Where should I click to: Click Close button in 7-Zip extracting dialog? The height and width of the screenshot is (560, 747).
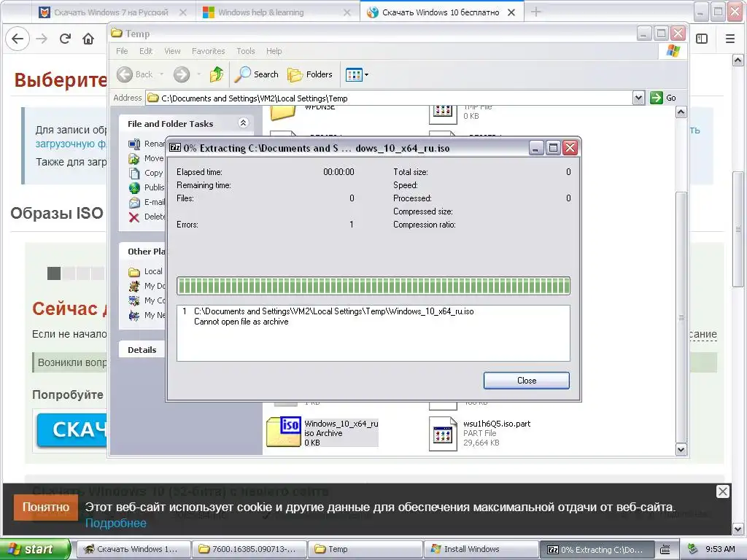[x=527, y=381]
